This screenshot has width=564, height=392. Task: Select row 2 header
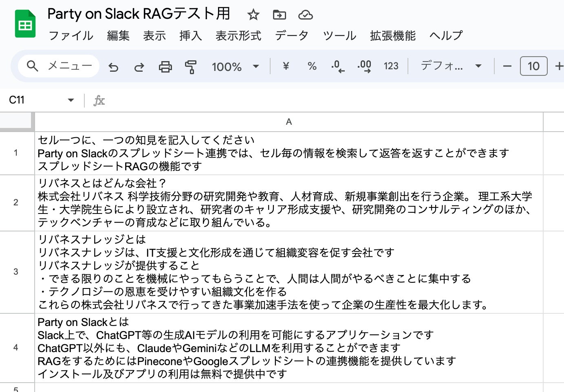pos(16,203)
